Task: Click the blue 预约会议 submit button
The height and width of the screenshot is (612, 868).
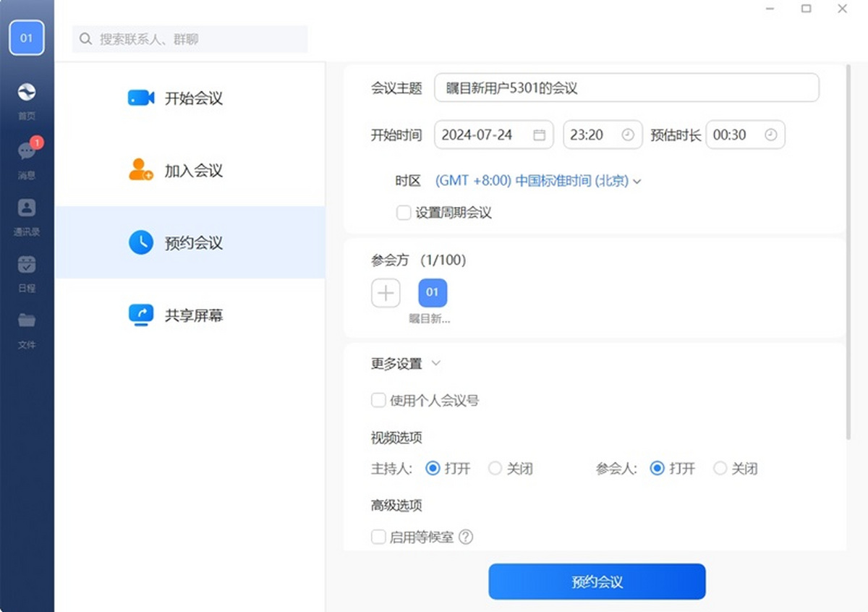Action: coord(597,582)
